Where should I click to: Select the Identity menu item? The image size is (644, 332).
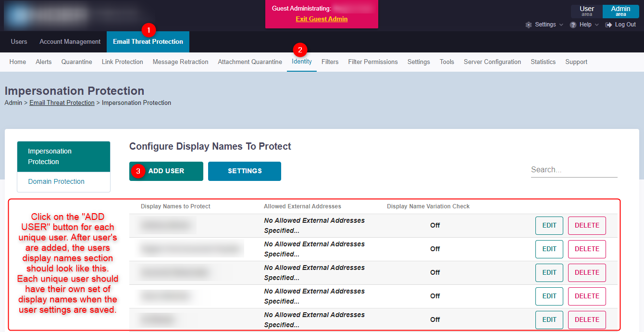click(x=302, y=62)
